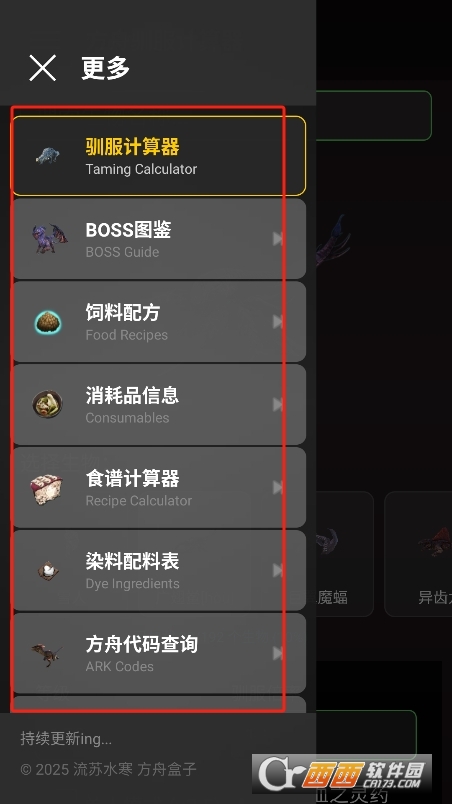
Task: Expand the 方舟代码查询 arrow
Action: click(278, 653)
